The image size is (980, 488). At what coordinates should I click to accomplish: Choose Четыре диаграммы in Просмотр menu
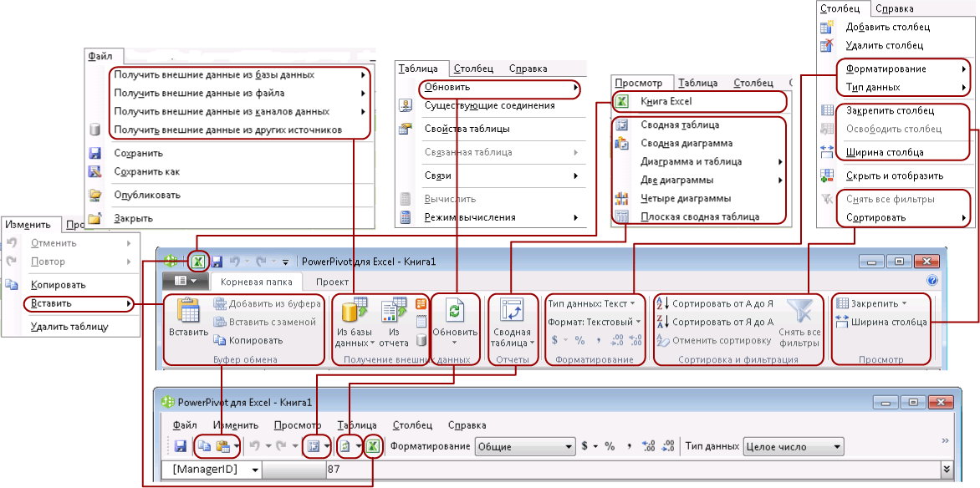[699, 199]
